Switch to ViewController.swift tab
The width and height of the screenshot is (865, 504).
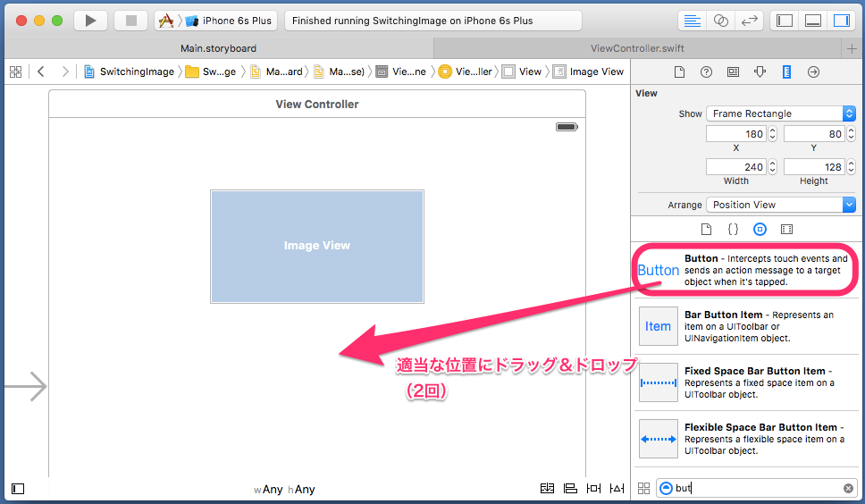point(637,48)
